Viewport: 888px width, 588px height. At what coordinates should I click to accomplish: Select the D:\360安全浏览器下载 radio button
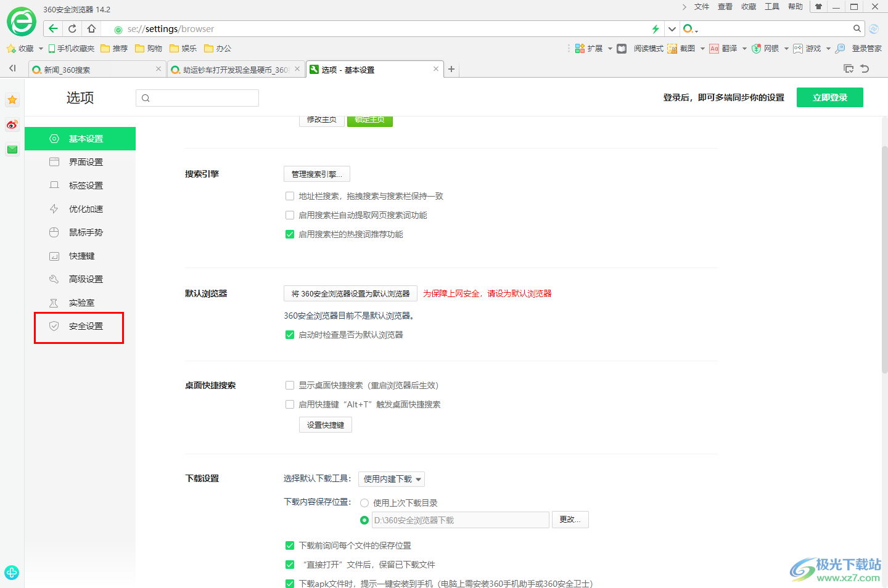coord(364,520)
